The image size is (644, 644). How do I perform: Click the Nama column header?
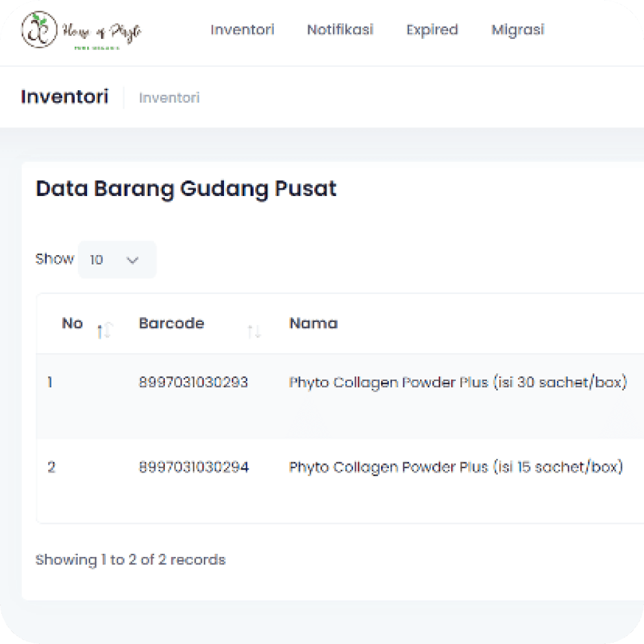click(x=314, y=323)
